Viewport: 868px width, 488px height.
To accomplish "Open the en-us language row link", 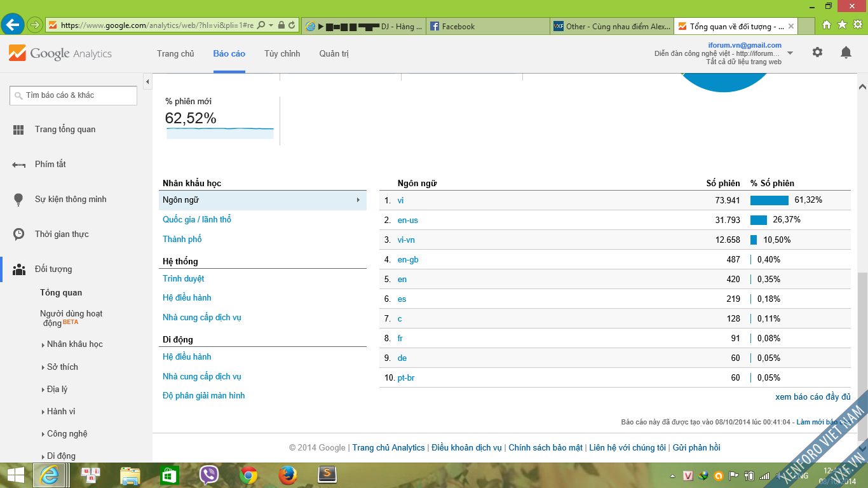I will (x=408, y=220).
